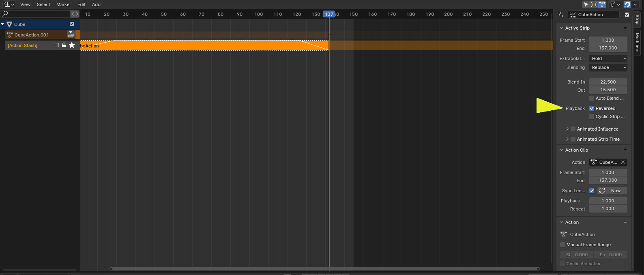The height and width of the screenshot is (275, 644).
Task: Click the horizontal timeline scrollbar
Action: 325,269
